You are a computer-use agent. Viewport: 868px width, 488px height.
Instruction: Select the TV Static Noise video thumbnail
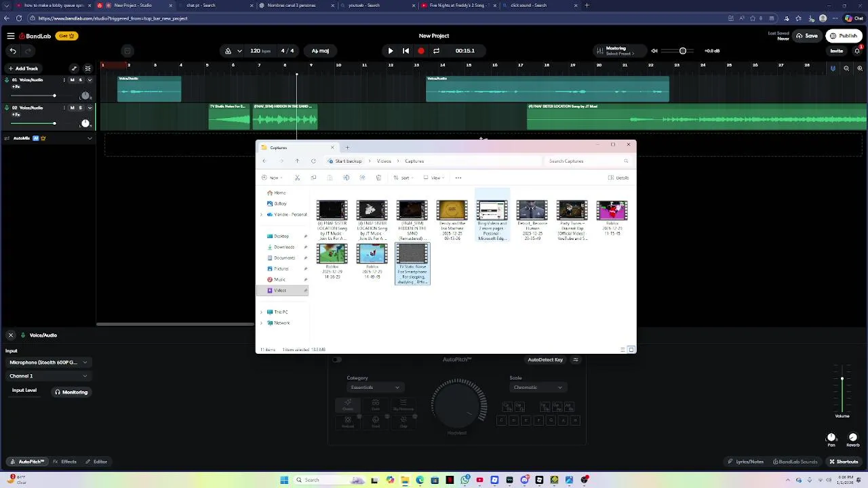[x=412, y=264]
